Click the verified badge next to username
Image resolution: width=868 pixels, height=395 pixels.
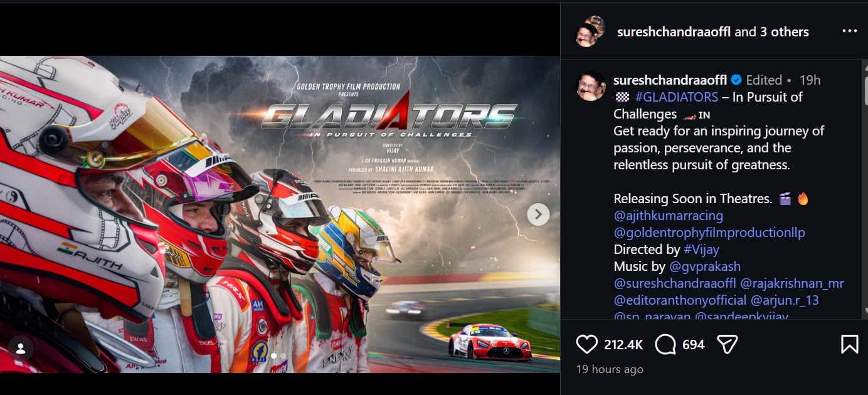737,80
